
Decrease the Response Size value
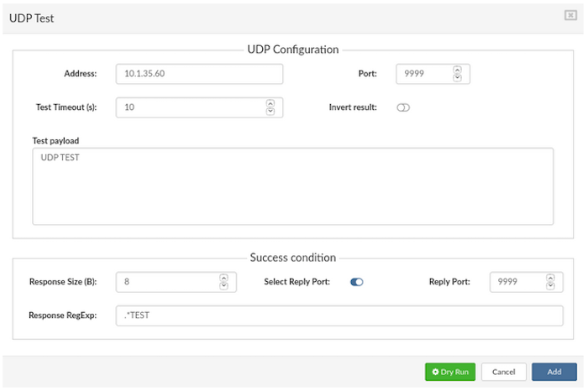coord(223,286)
